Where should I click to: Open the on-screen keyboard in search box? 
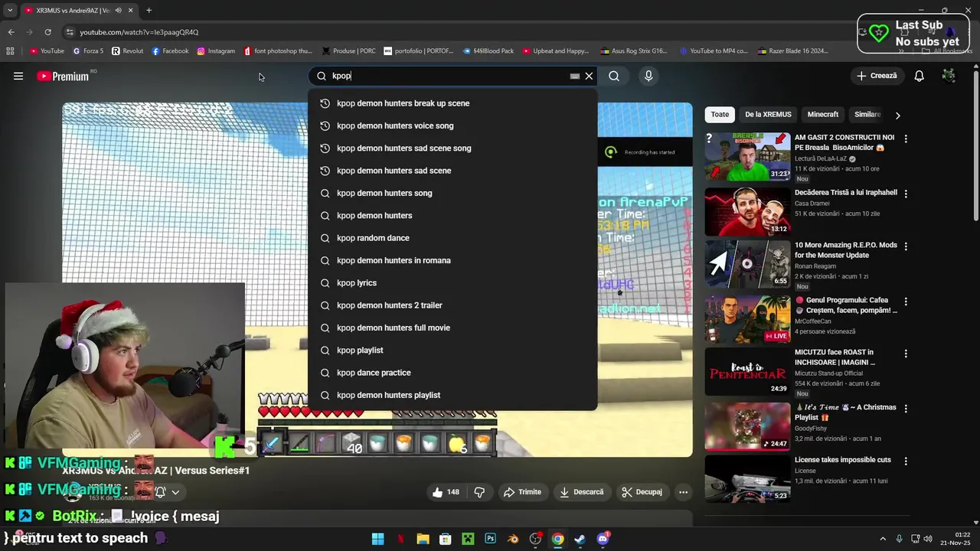(574, 76)
